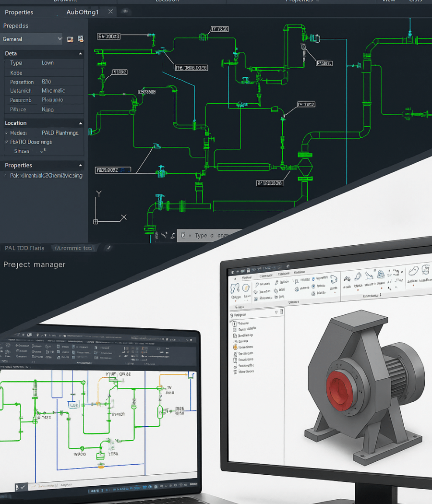Click the Type a command input field

[211, 236]
